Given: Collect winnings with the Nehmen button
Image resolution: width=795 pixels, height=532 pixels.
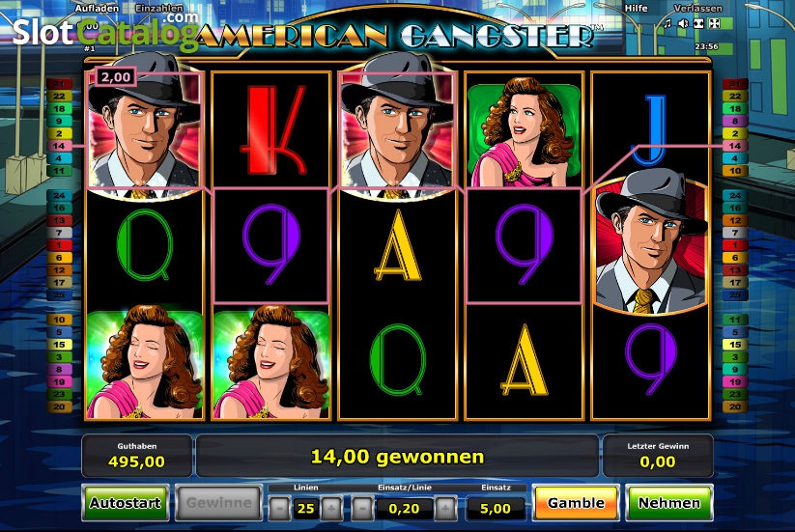Looking at the screenshot, I should 669,503.
